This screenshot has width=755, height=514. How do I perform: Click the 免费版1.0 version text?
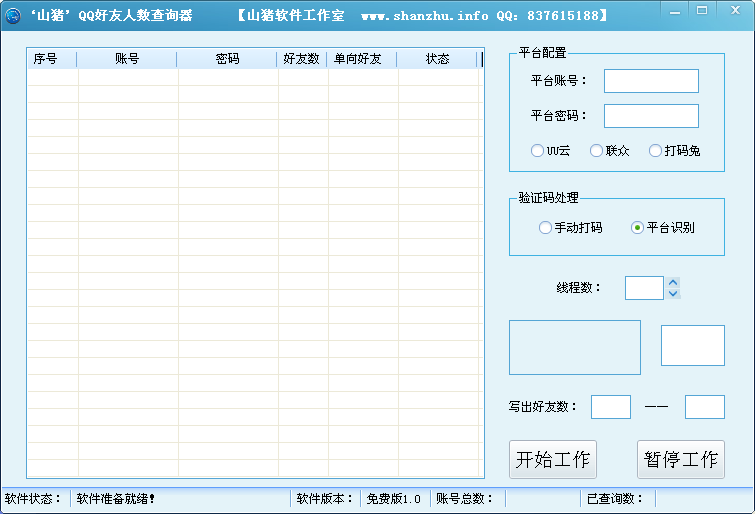393,499
